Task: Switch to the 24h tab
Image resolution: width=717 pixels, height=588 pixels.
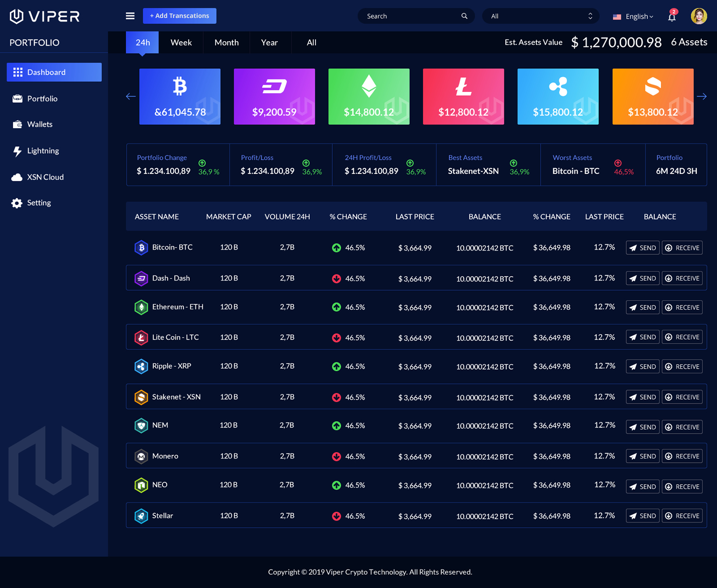Action: 142,43
